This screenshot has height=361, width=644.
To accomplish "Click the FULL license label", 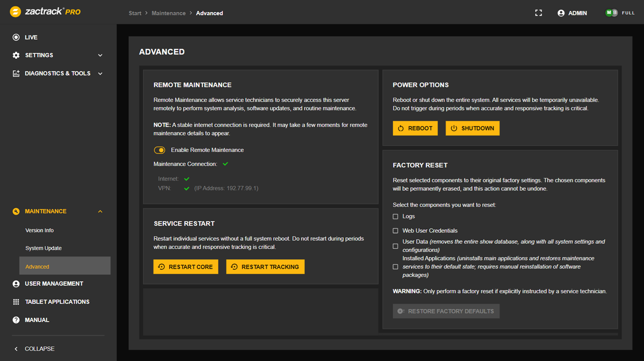I will (x=628, y=13).
